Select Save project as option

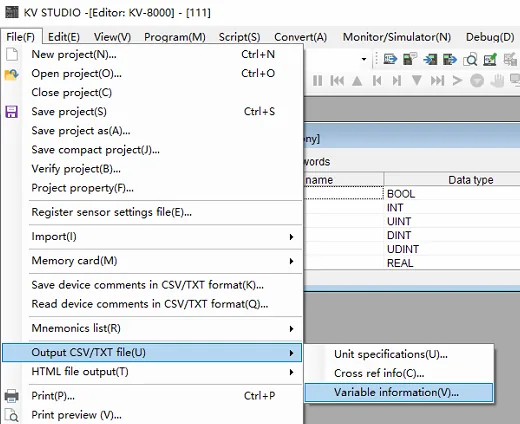tap(152, 131)
